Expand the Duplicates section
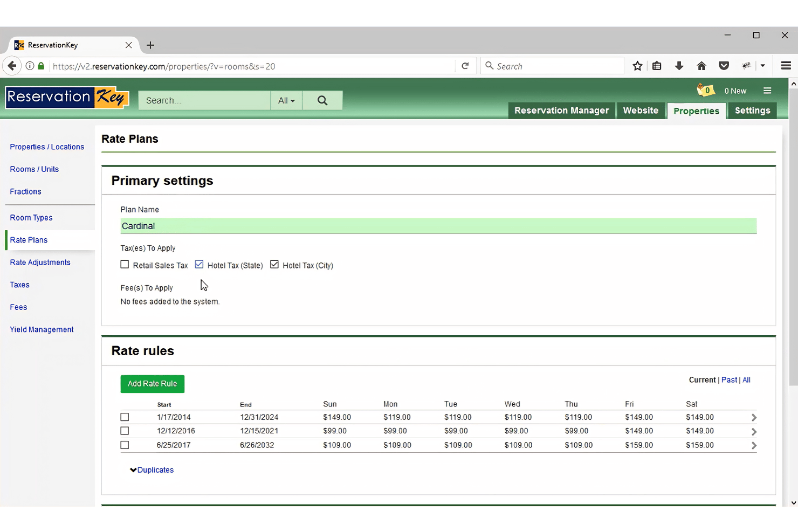The height and width of the screenshot is (532, 798). [152, 470]
